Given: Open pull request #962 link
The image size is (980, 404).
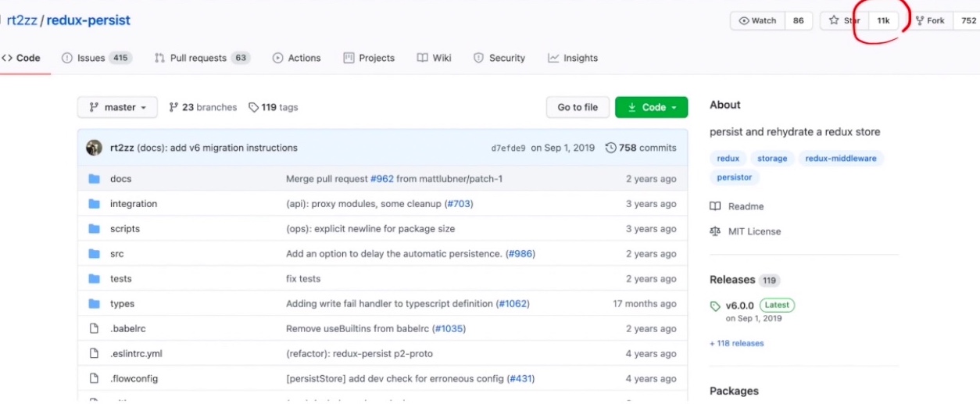Looking at the screenshot, I should coord(381,179).
